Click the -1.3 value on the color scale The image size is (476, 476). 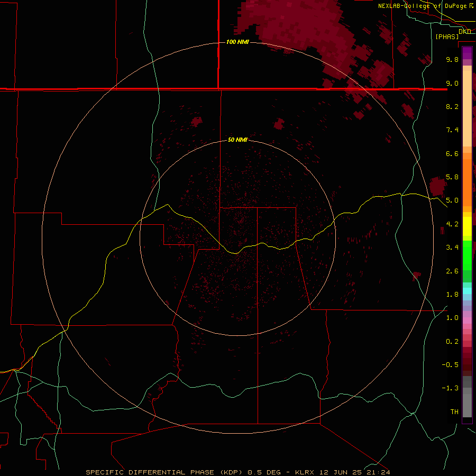(x=450, y=388)
